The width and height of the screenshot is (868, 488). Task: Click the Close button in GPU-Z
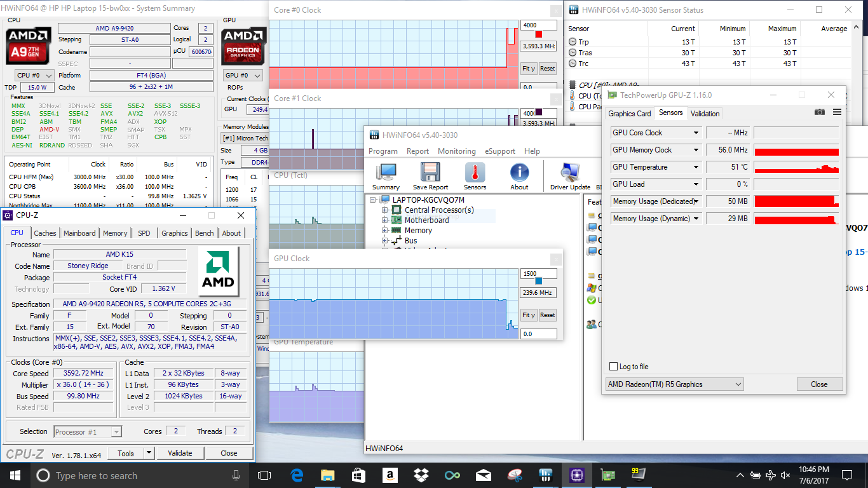pyautogui.click(x=820, y=384)
